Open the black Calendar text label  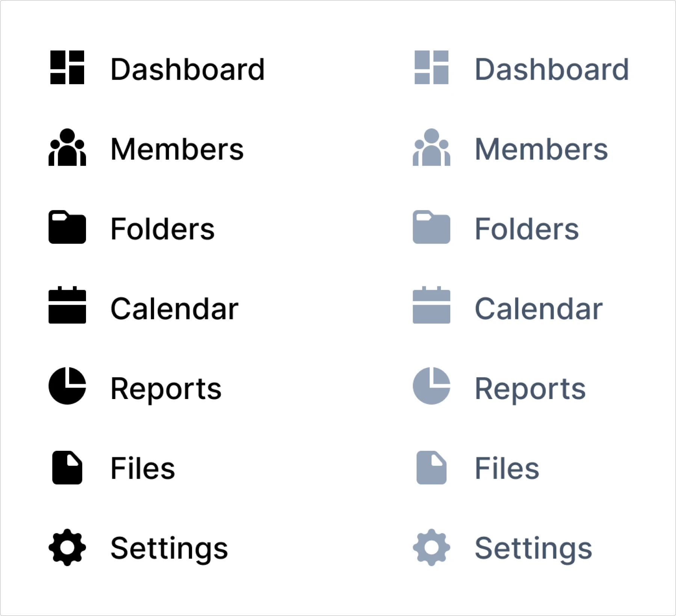175,309
